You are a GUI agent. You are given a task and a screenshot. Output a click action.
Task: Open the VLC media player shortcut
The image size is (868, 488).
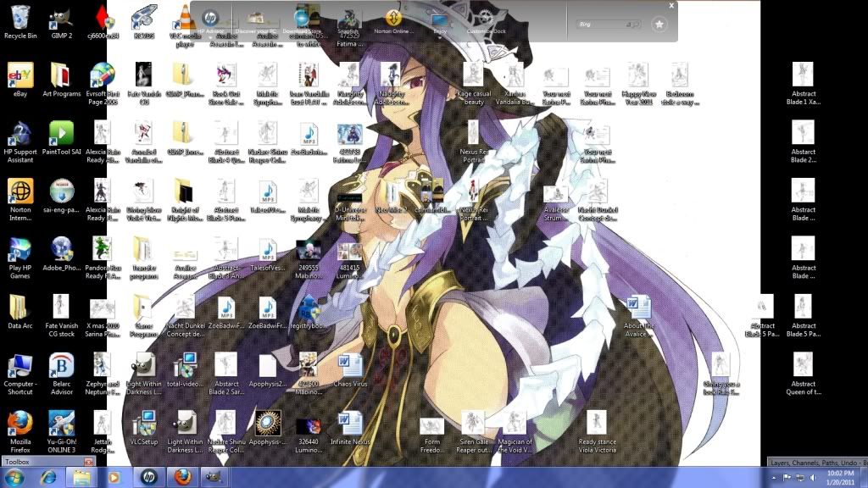185,17
